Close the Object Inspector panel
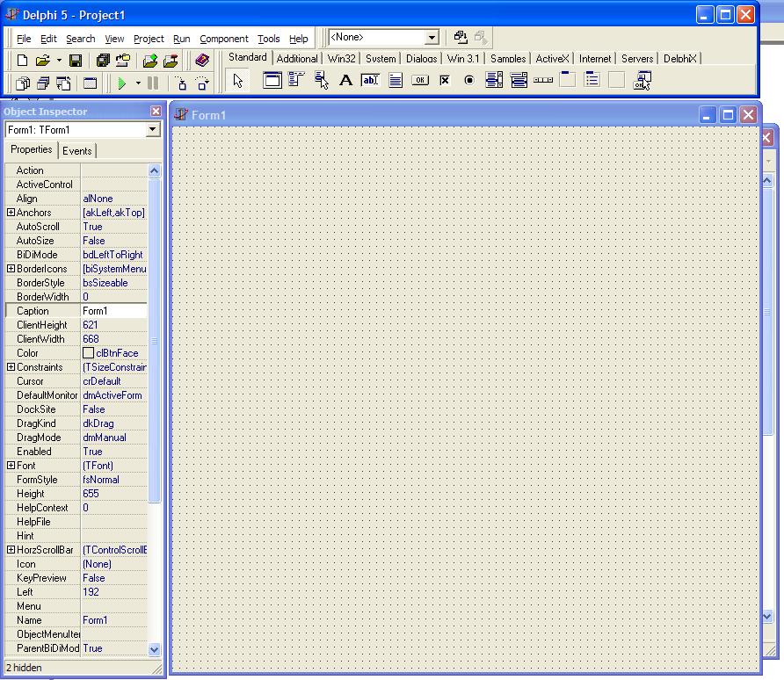Viewport: 784px width, 680px height. [x=156, y=112]
